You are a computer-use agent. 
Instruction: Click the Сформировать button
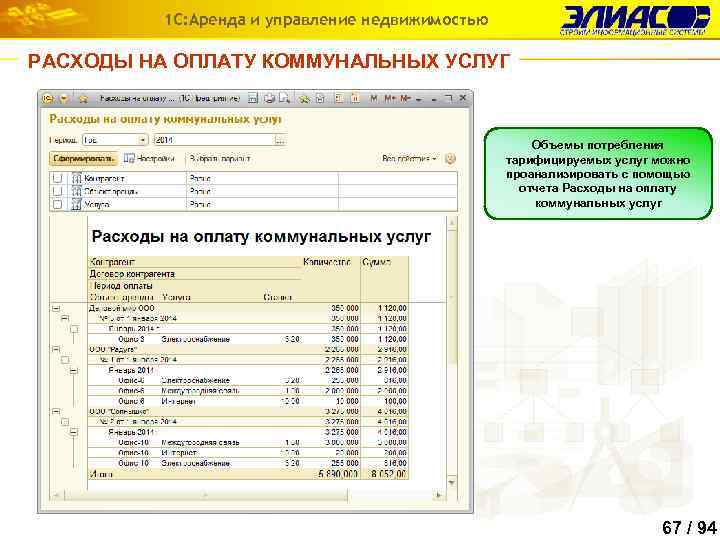tap(83, 158)
